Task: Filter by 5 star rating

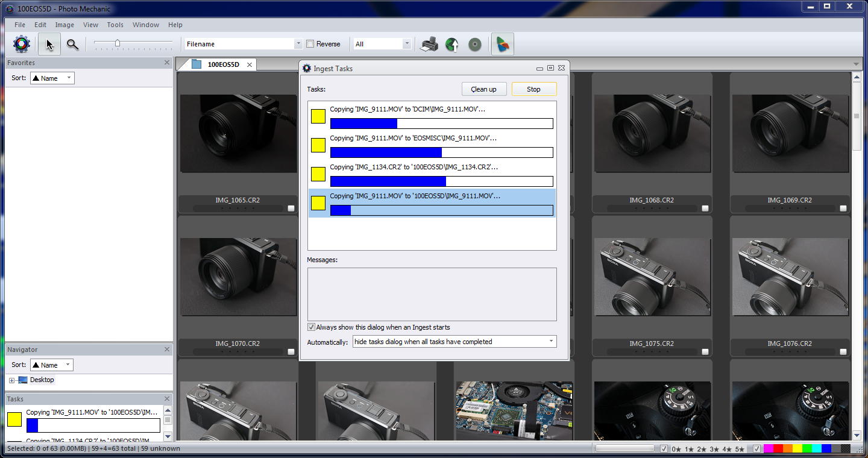Action: pos(739,449)
